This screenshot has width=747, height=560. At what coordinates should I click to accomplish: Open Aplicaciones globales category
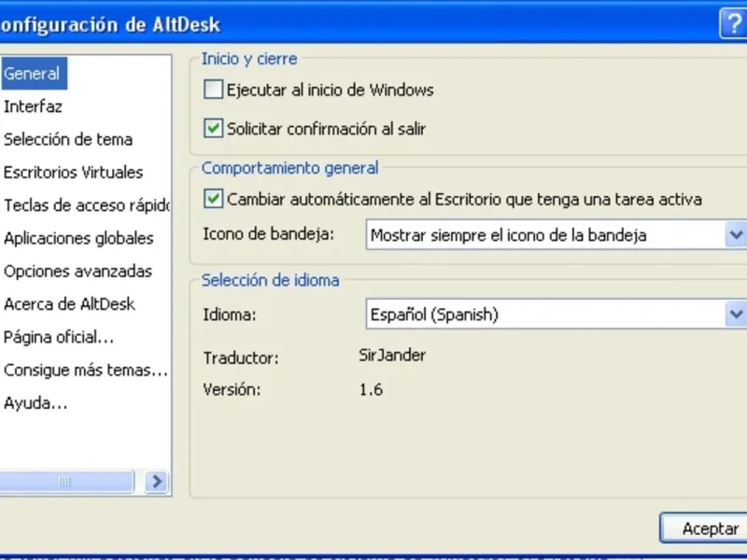coord(78,238)
